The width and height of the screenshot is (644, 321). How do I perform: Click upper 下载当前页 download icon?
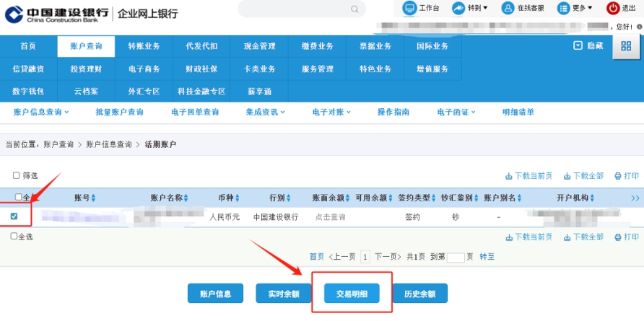click(x=508, y=176)
